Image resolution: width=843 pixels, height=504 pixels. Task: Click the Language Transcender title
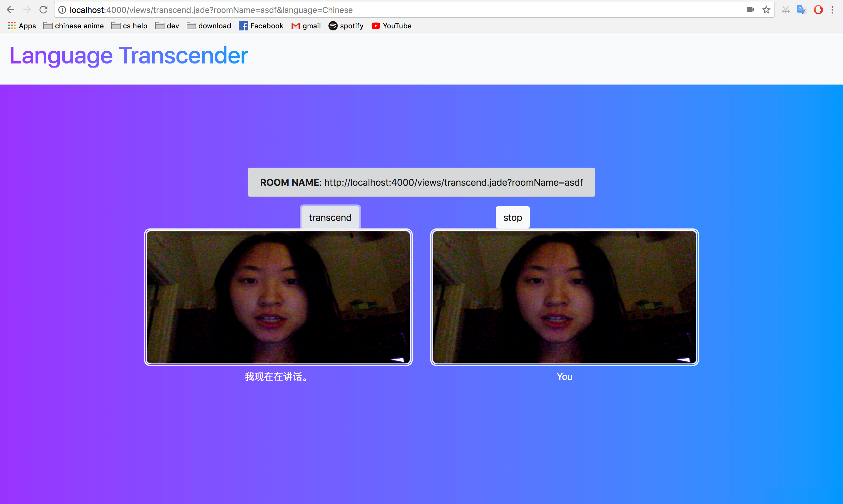(x=129, y=56)
